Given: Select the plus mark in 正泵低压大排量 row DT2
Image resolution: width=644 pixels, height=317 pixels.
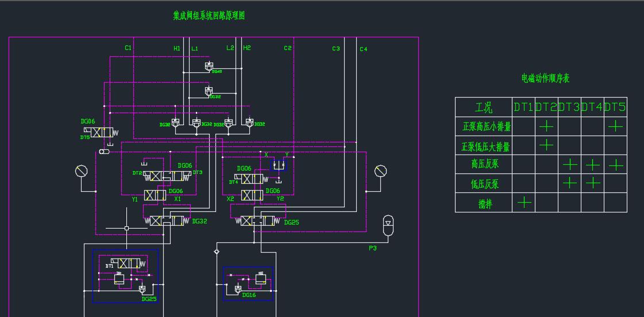Looking at the screenshot, I should coord(546,145).
